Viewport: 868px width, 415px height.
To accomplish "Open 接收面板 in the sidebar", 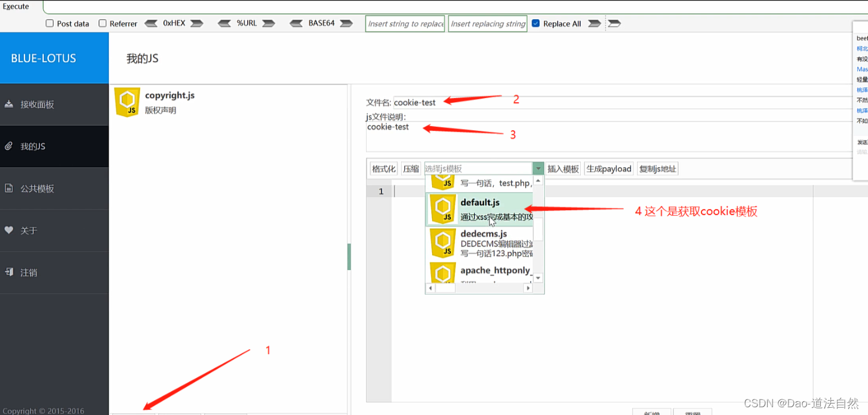I will (54, 104).
